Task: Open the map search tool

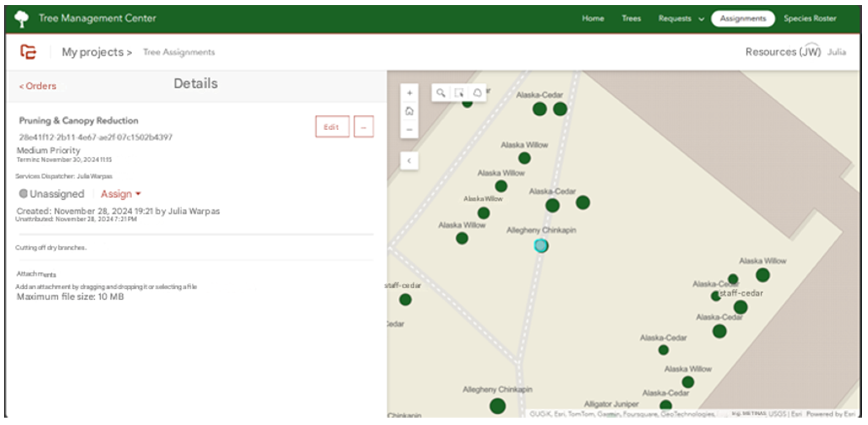Action: 441,93
